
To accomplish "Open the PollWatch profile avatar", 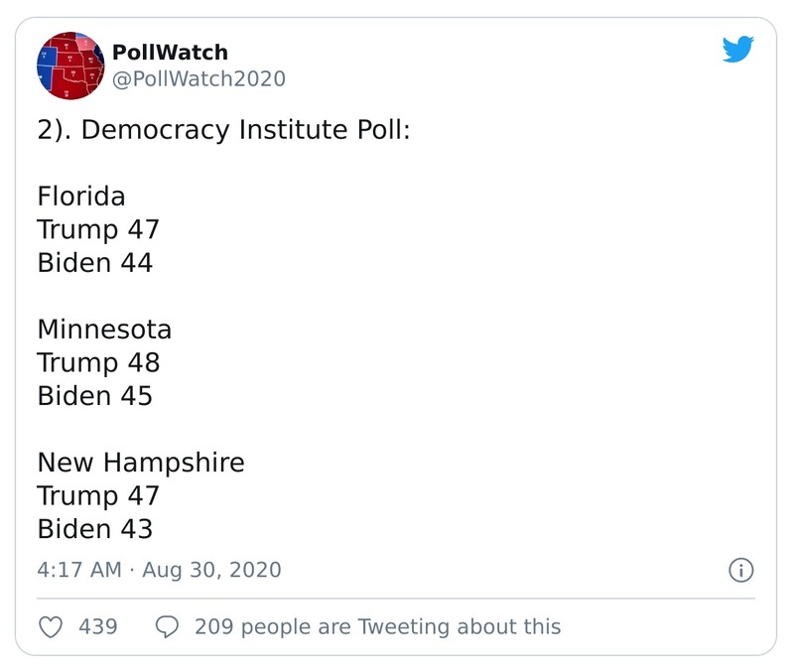I will [x=67, y=69].
